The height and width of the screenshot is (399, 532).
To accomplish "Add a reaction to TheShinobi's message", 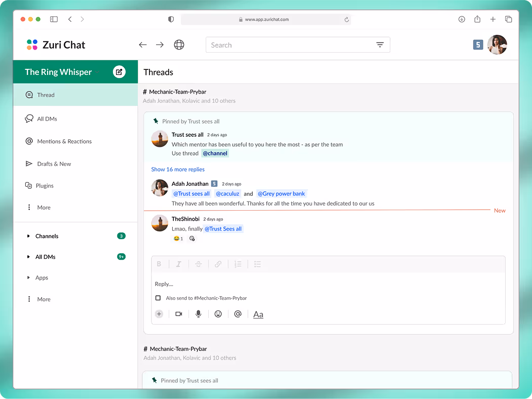I will (192, 238).
